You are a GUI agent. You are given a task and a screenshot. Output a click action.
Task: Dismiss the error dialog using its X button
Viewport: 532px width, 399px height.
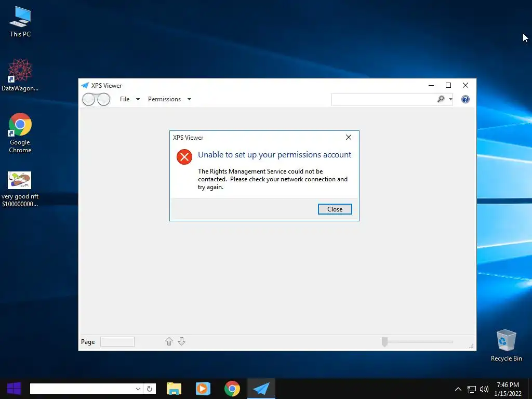(349, 137)
